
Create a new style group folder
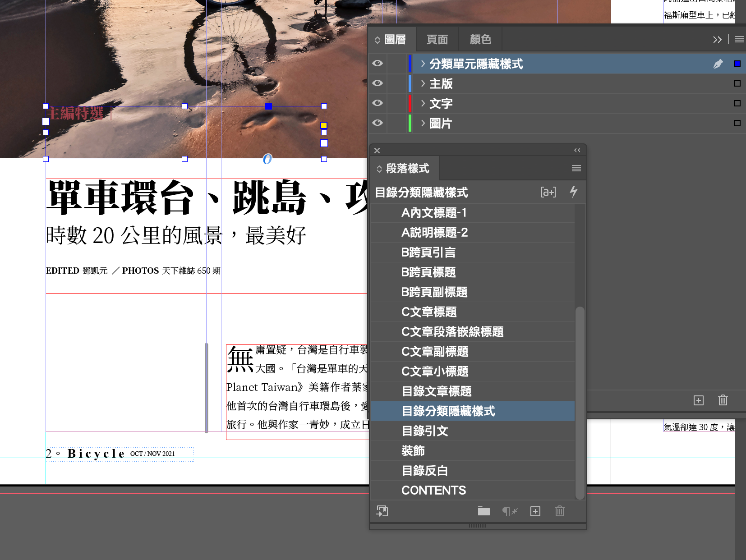(x=484, y=511)
